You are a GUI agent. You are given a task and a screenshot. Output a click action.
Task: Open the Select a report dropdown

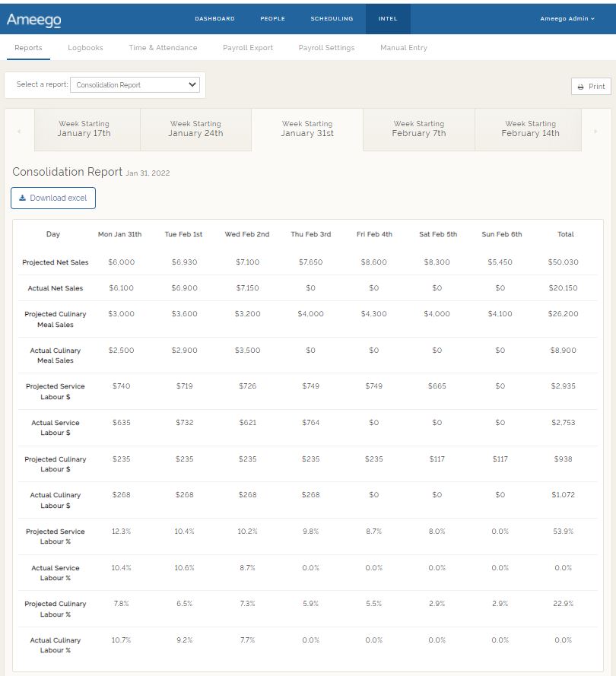click(135, 85)
